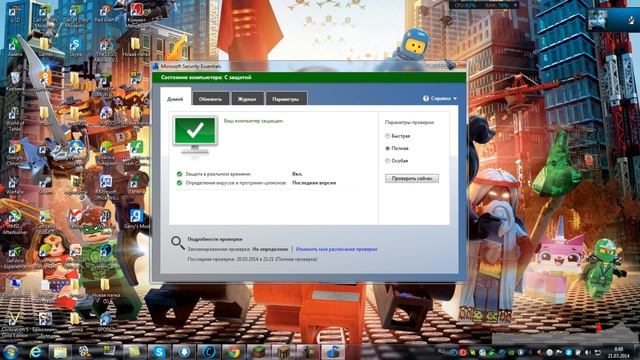Open the Изменить мое расписание проверки link
The image size is (640, 360).
(336, 249)
